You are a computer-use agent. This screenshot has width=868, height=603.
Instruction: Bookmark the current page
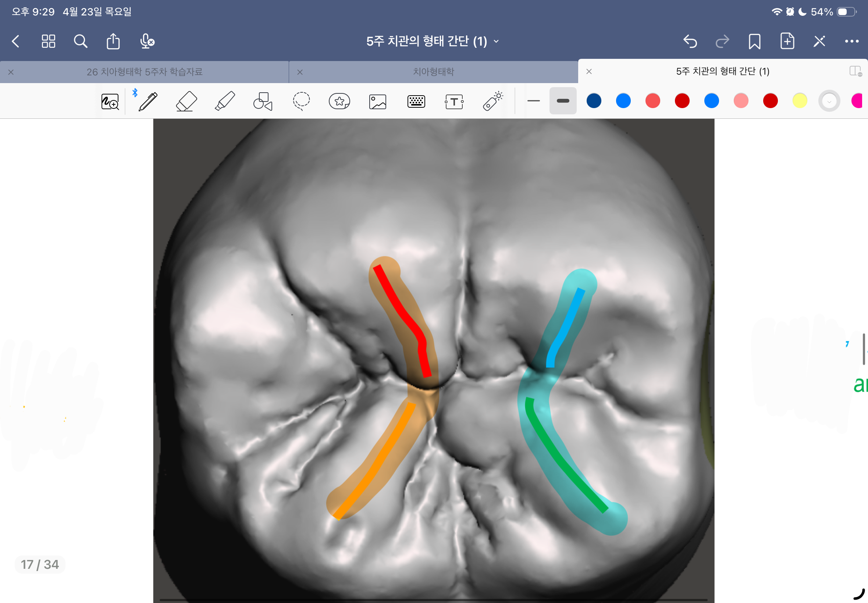click(x=754, y=41)
